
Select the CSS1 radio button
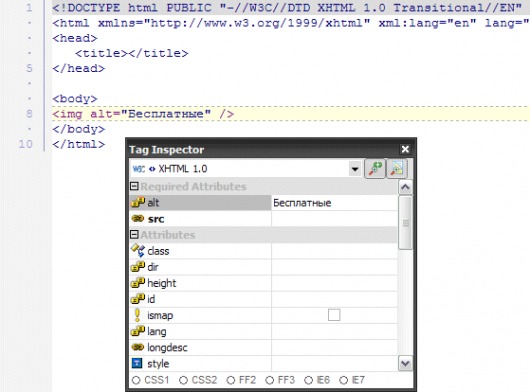point(136,381)
